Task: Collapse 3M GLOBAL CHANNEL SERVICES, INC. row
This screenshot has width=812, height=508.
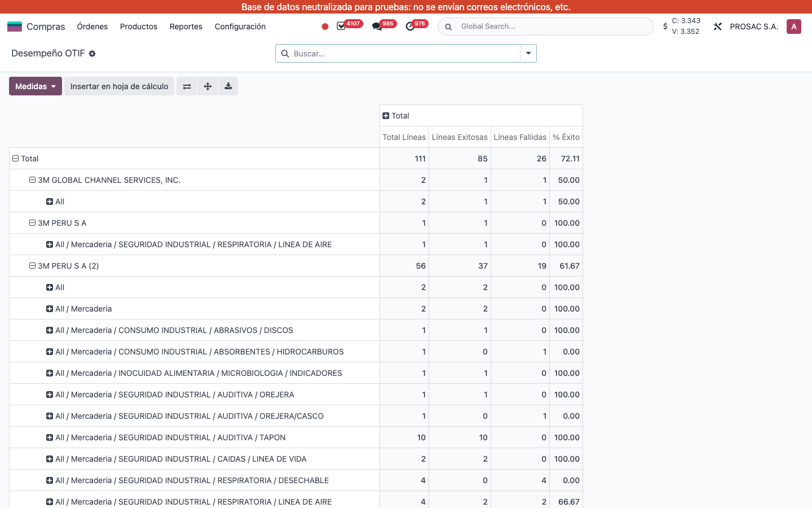Action: [33, 180]
